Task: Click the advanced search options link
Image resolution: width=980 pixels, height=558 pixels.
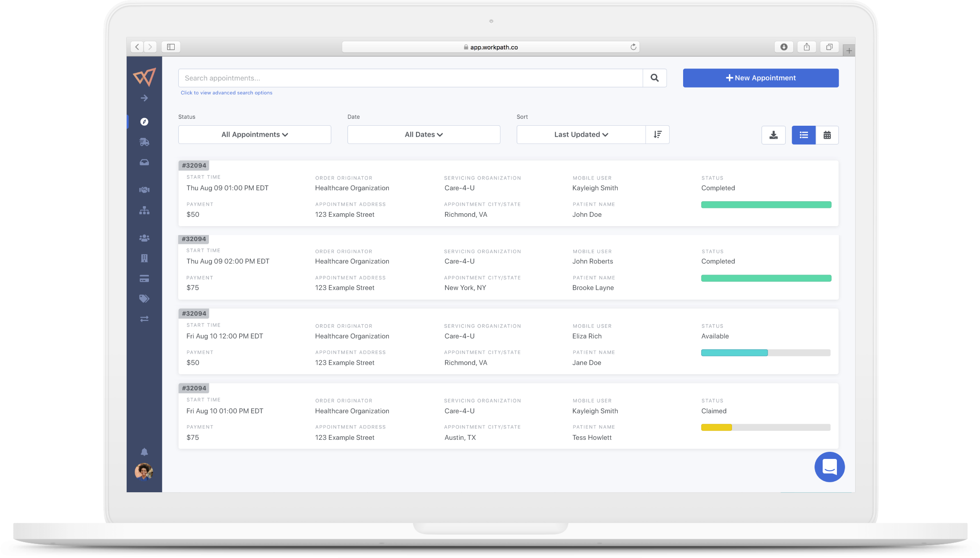Action: (x=226, y=93)
